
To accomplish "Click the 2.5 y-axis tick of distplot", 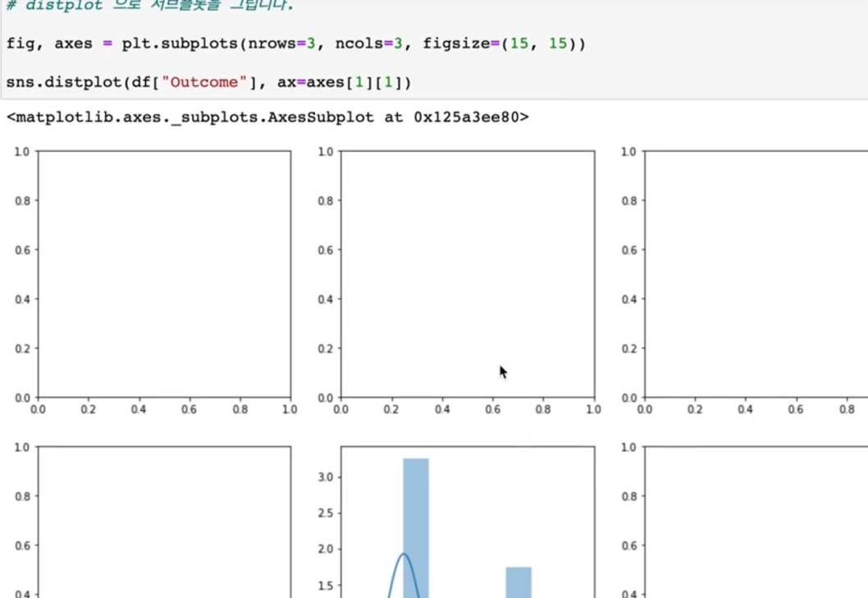I will click(x=326, y=514).
